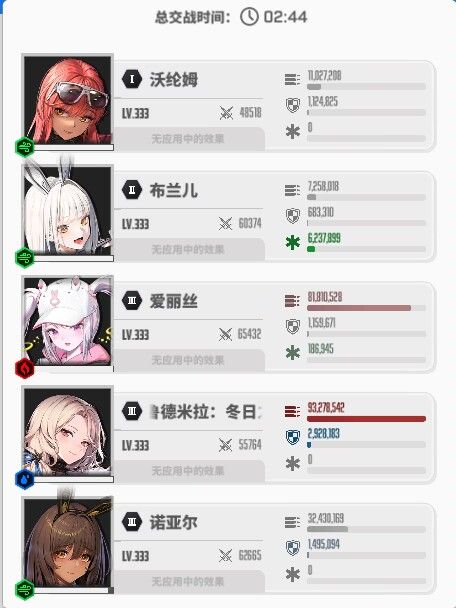This screenshot has width=456, height=608.
Task: Click 诺亚尔's damage bar showing 32,430,169
Action: (366, 529)
